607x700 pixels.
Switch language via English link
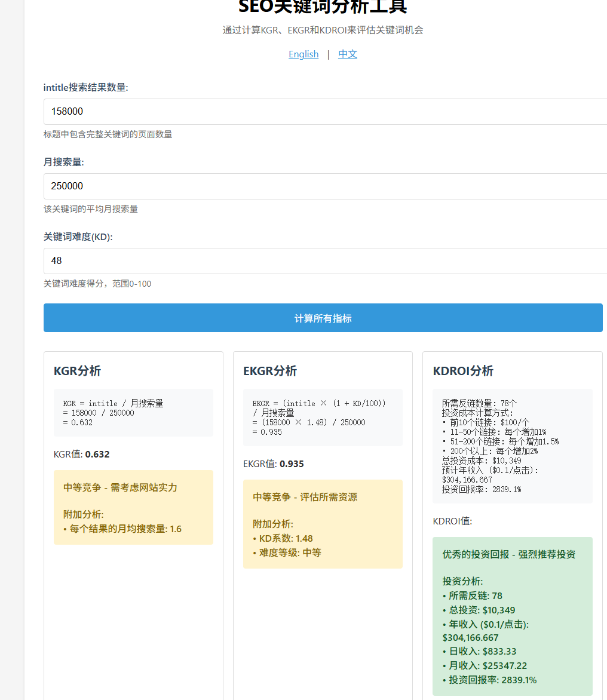303,54
